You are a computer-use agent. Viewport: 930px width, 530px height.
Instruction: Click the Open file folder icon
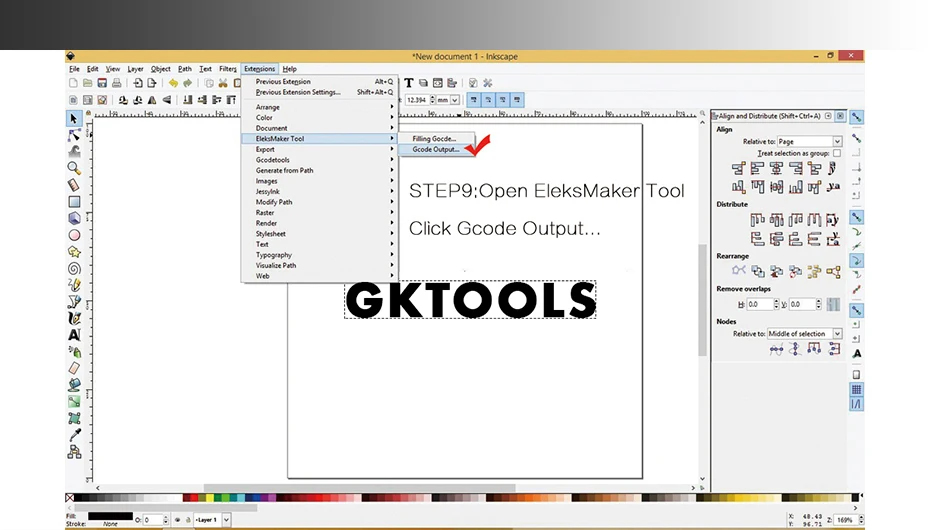(x=87, y=83)
